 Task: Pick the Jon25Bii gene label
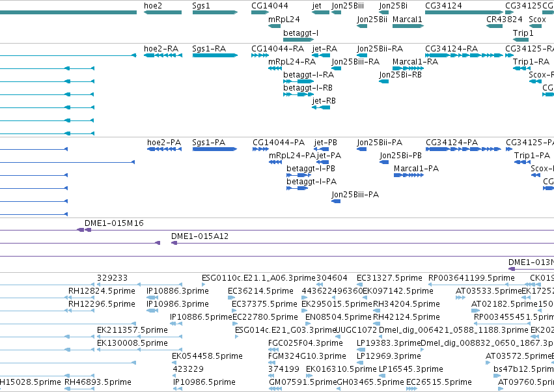click(372, 20)
